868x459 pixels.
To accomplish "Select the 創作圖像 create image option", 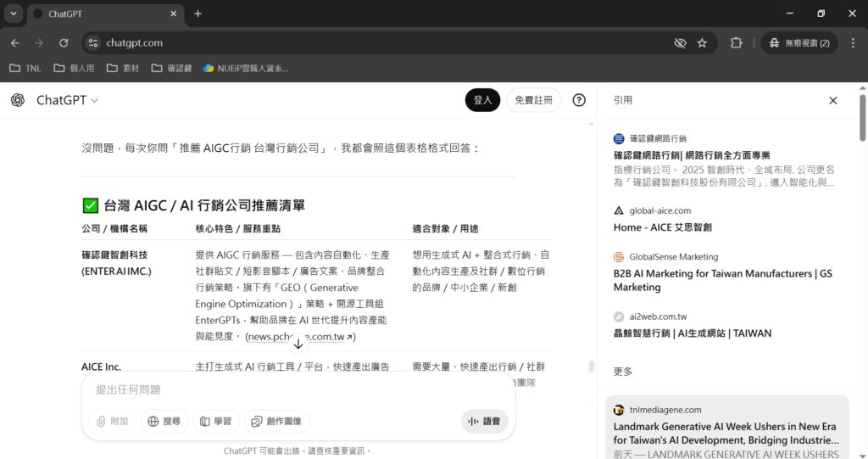I will click(277, 422).
